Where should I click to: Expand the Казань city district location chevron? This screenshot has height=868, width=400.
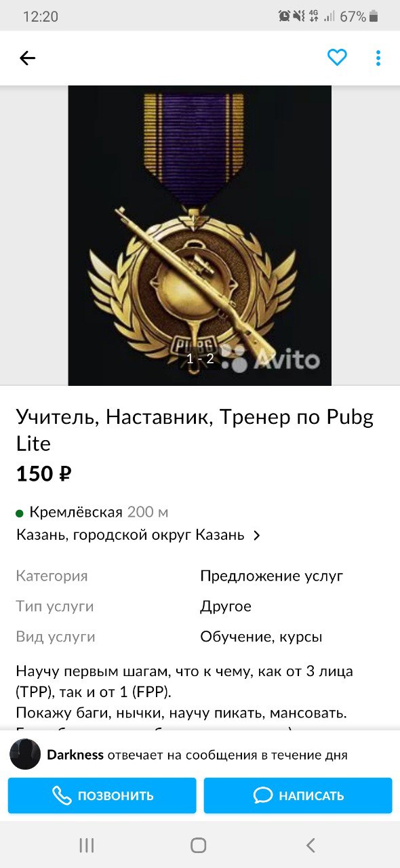tap(256, 536)
